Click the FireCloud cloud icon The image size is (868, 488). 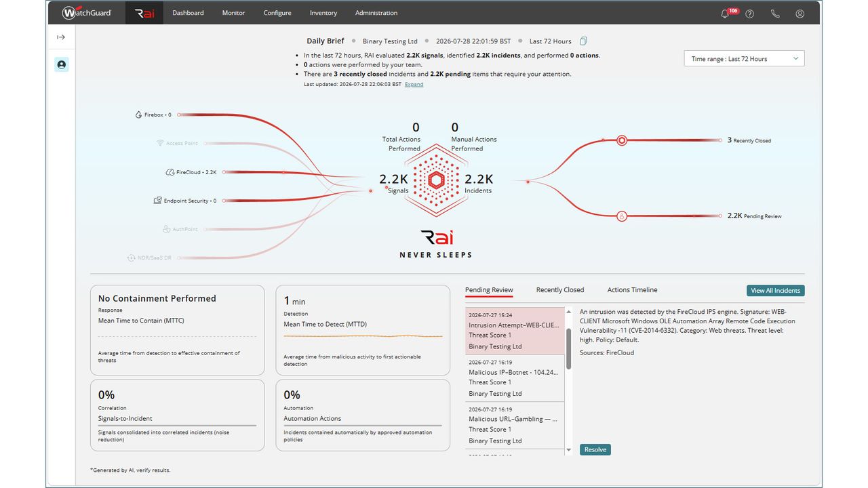tap(170, 172)
